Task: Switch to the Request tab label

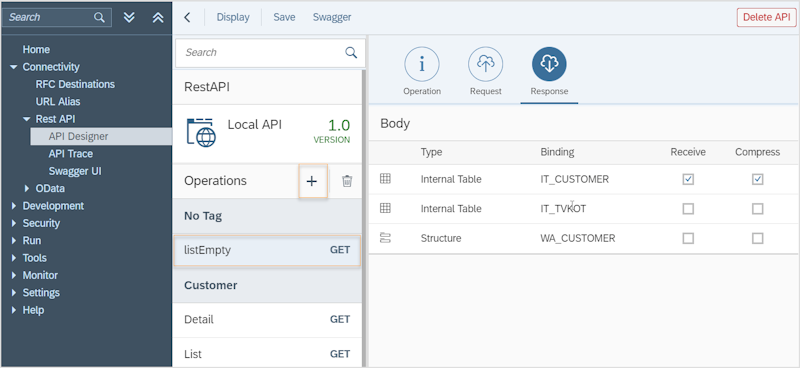Action: [x=486, y=91]
